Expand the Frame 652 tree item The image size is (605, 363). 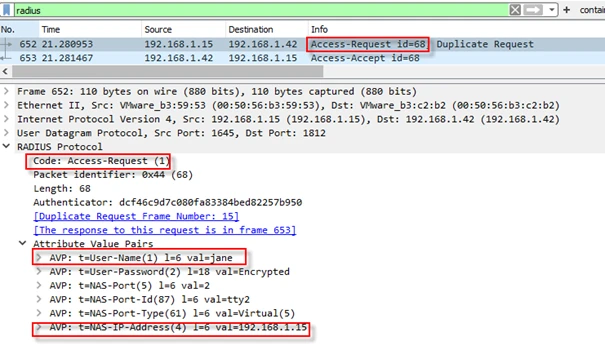(x=6, y=91)
